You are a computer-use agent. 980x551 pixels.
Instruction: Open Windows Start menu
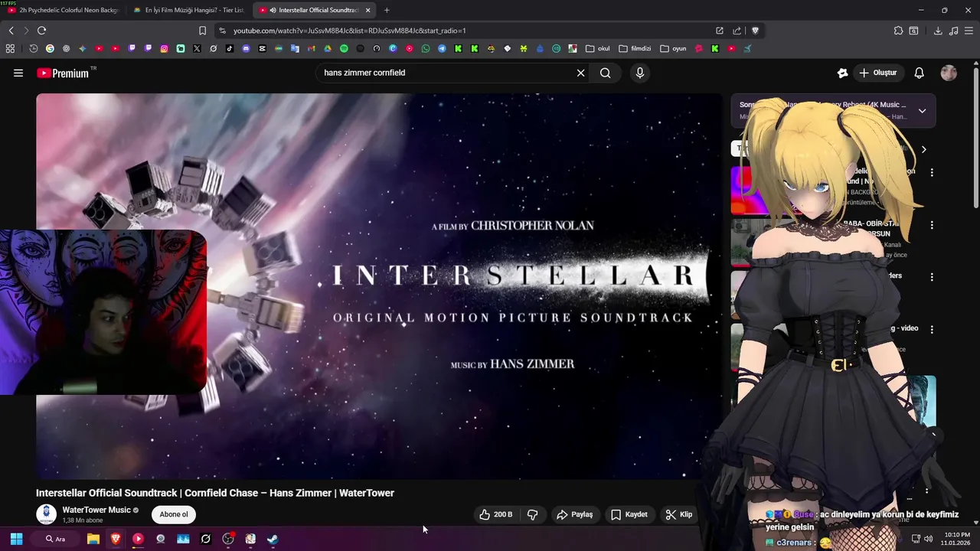[16, 539]
